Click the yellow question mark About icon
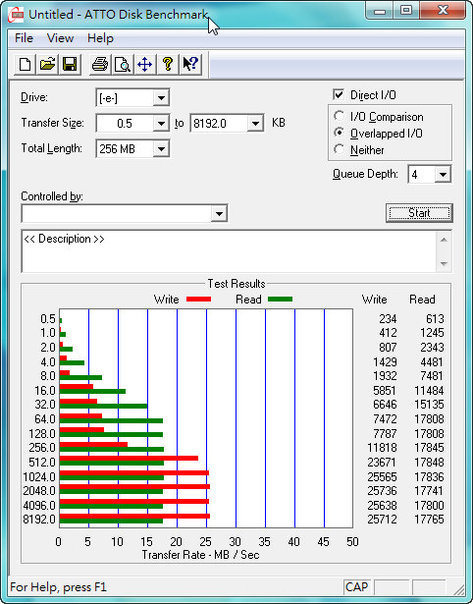Screen dimensions: 473x604 click(168, 64)
